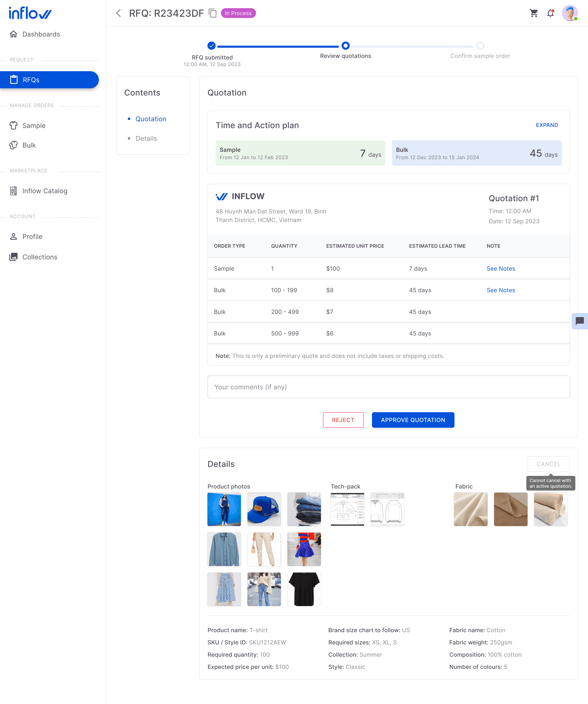The height and width of the screenshot is (704, 588).
Task: Jump to Details in the Contents list
Action: point(146,138)
